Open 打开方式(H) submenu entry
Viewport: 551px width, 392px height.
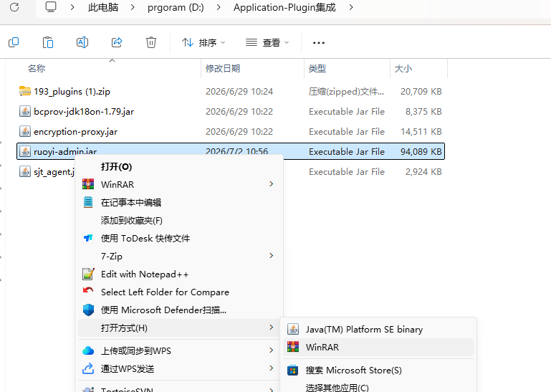click(180, 328)
